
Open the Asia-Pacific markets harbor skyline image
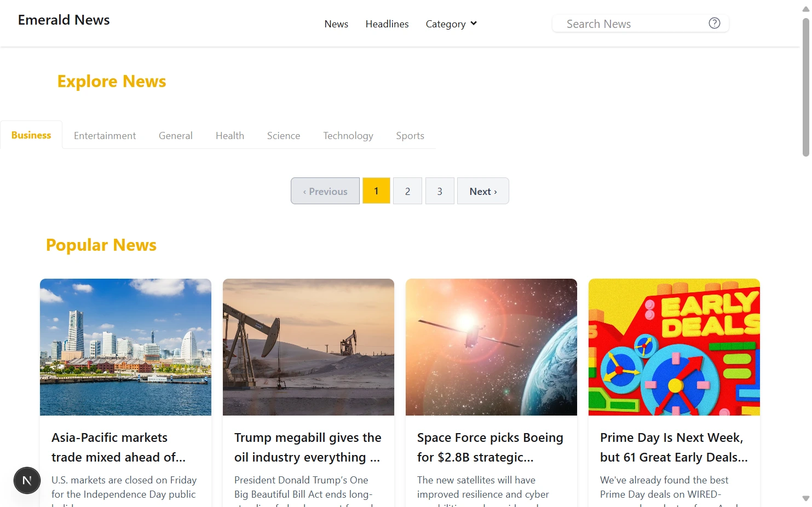125,347
